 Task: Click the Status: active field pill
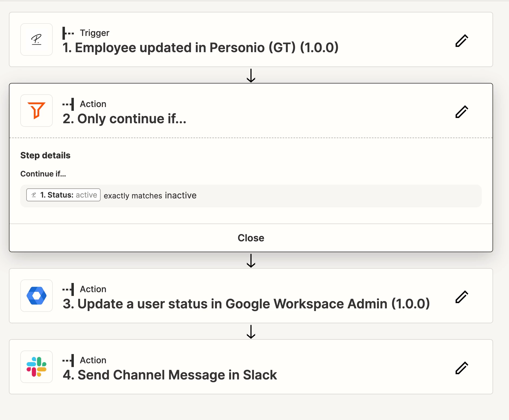(x=63, y=195)
